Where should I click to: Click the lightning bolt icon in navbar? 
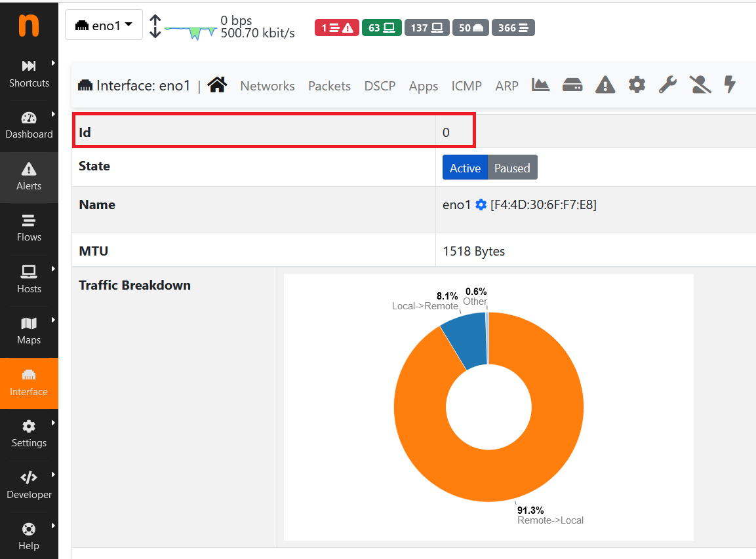729,85
